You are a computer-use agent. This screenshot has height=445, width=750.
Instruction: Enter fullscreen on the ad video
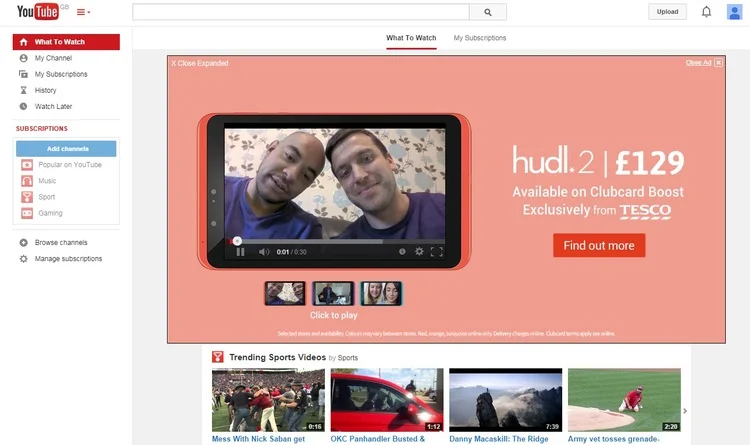tap(436, 252)
